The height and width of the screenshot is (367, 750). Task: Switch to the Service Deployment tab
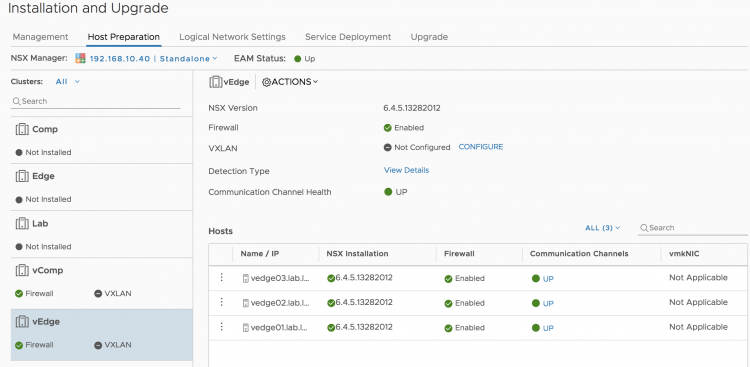[x=348, y=37]
